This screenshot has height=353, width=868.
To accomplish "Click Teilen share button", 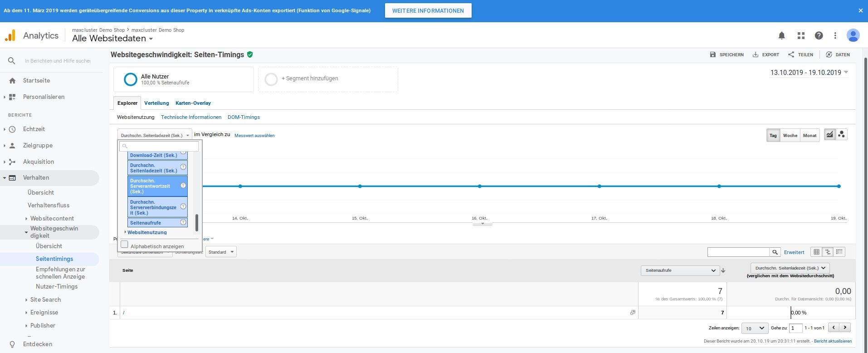I will (800, 54).
